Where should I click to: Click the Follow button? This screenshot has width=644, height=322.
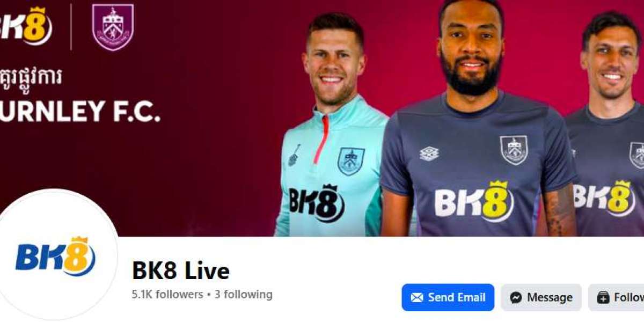point(616,298)
